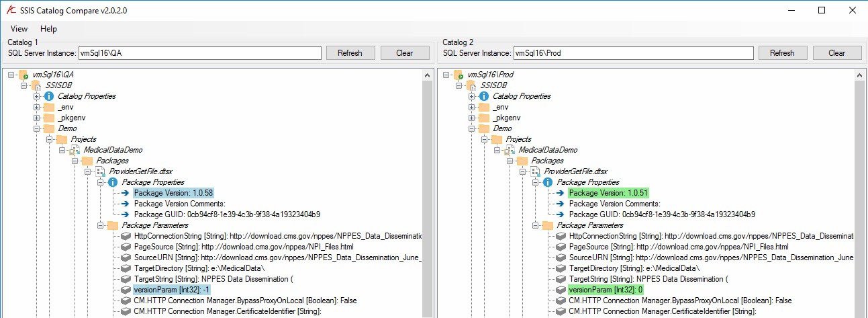Expand Catalog Properties in left tree

[x=37, y=96]
